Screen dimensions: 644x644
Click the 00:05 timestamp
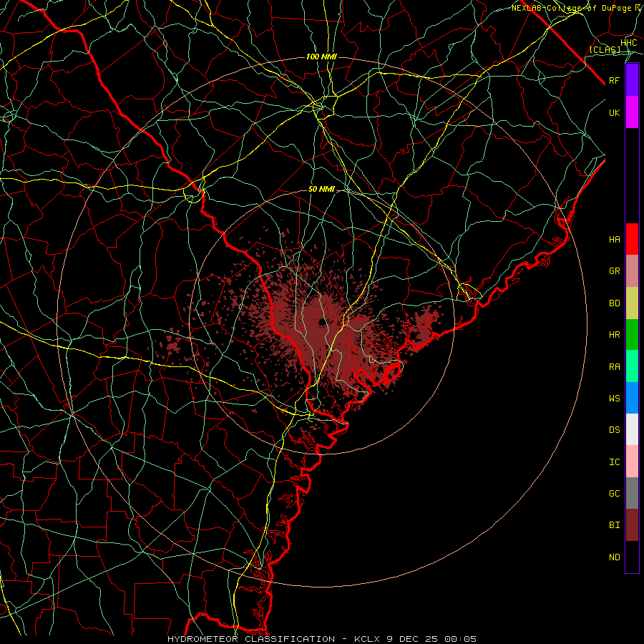click(462, 639)
